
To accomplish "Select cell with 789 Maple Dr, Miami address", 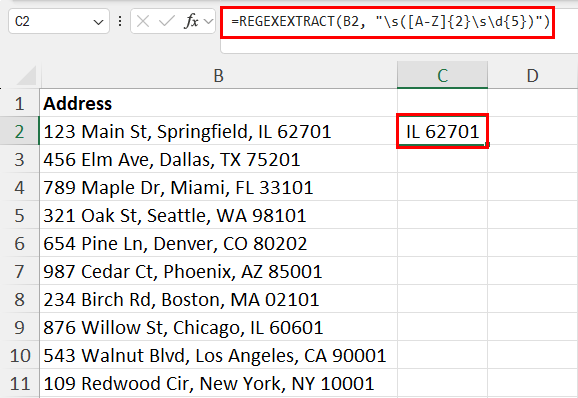I will (x=219, y=187).
